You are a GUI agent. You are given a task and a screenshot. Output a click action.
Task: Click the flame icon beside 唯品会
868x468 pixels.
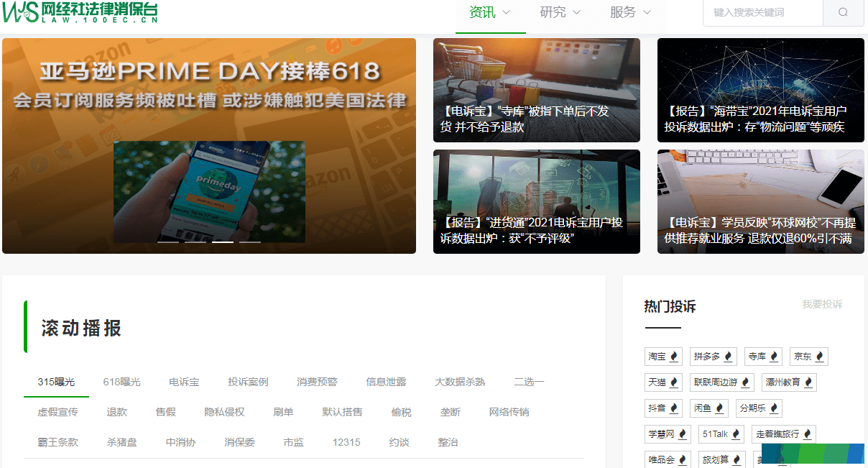pos(683,459)
